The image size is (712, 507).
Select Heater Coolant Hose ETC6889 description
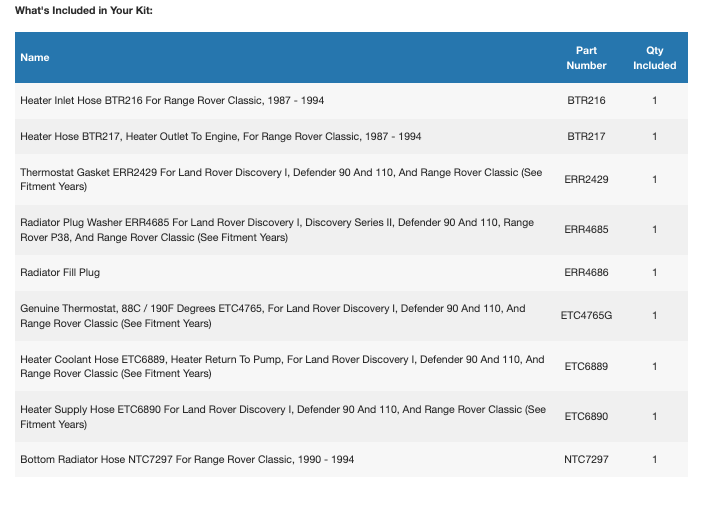pyautogui.click(x=282, y=366)
